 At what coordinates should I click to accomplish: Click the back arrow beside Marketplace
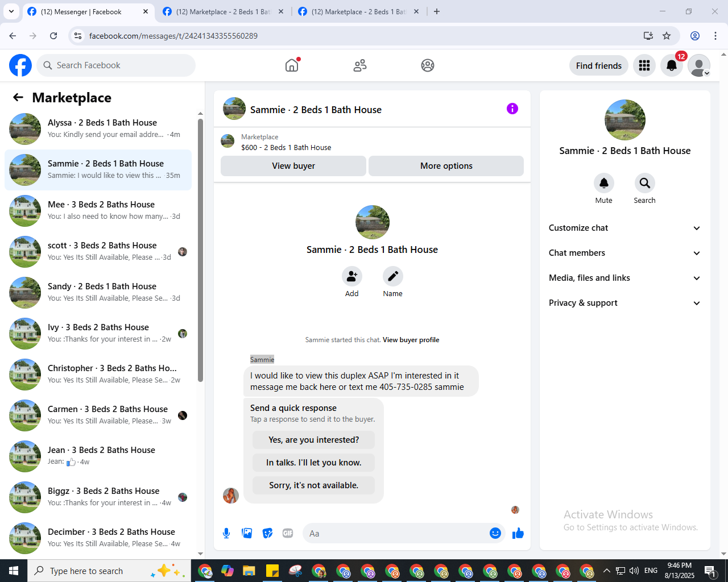pos(18,97)
